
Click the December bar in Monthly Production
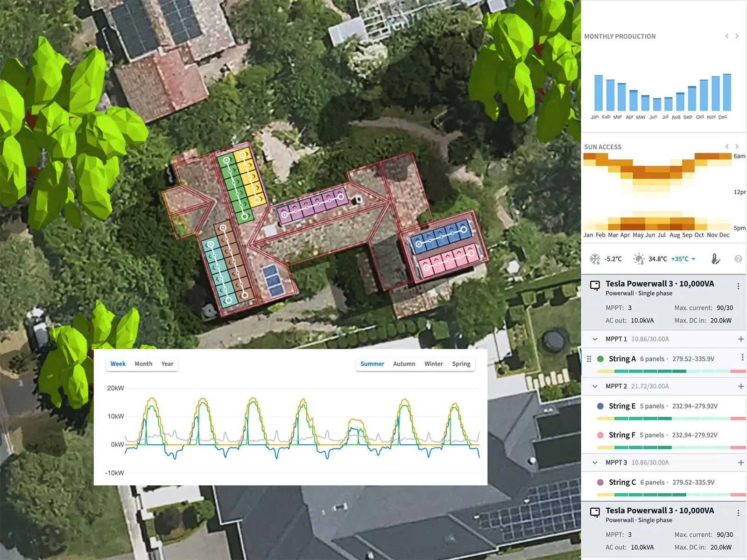[x=727, y=92]
